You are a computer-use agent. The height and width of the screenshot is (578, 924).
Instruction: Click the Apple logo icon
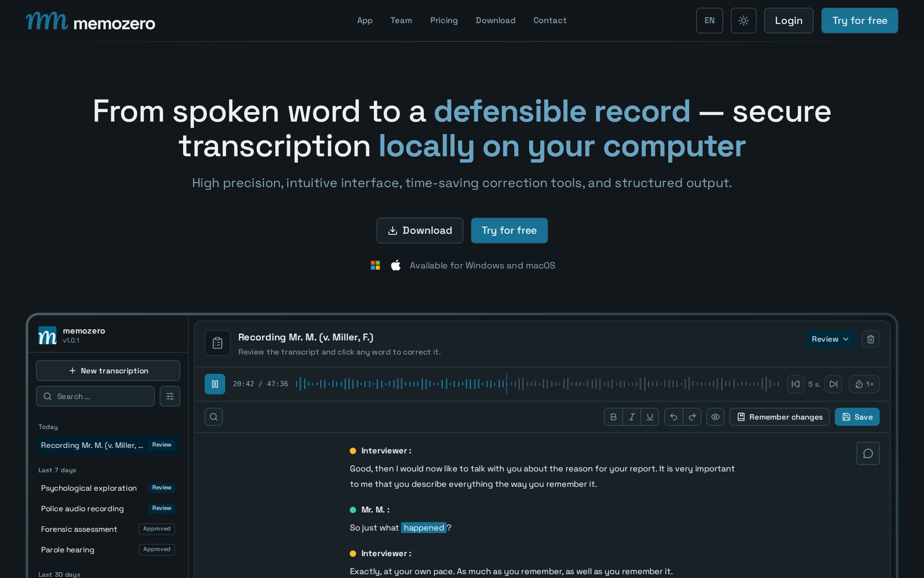pos(396,265)
